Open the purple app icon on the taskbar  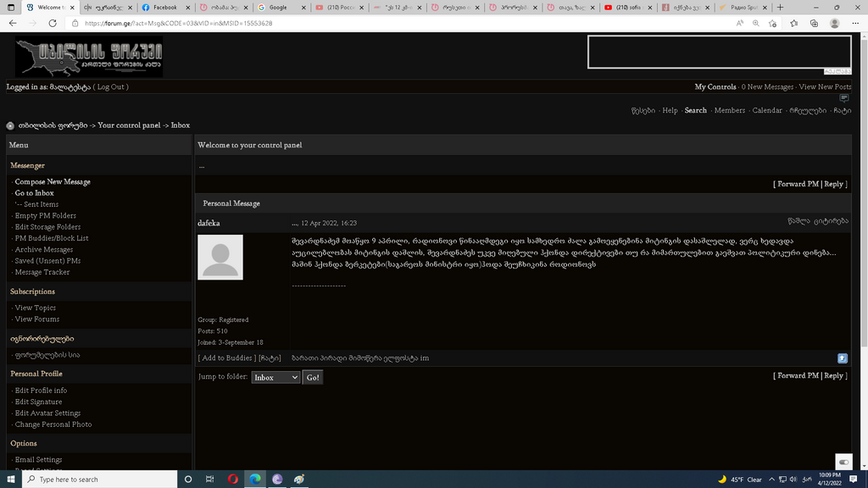pos(277,480)
